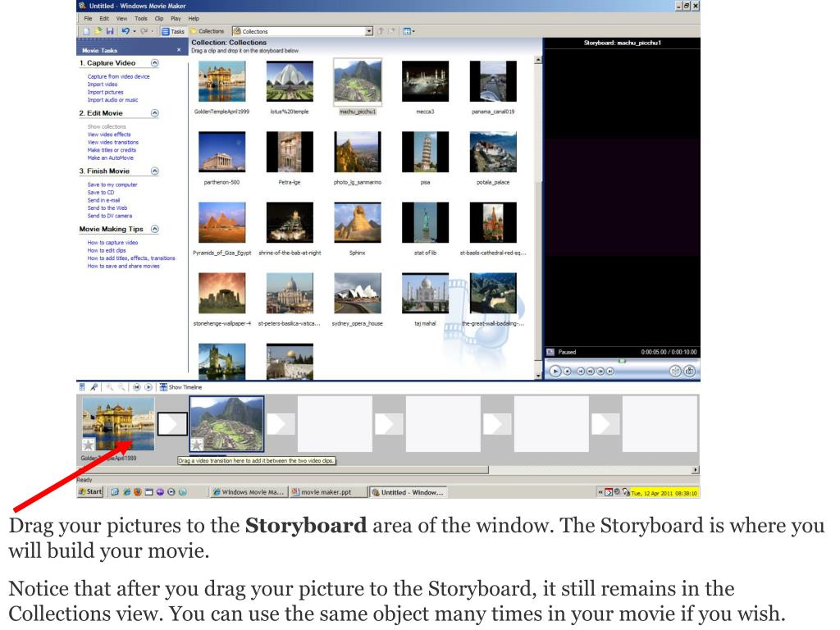Click effects star on Golden Temple storyboard clip
Image resolution: width=840 pixels, height=630 pixels.
pos(89,444)
